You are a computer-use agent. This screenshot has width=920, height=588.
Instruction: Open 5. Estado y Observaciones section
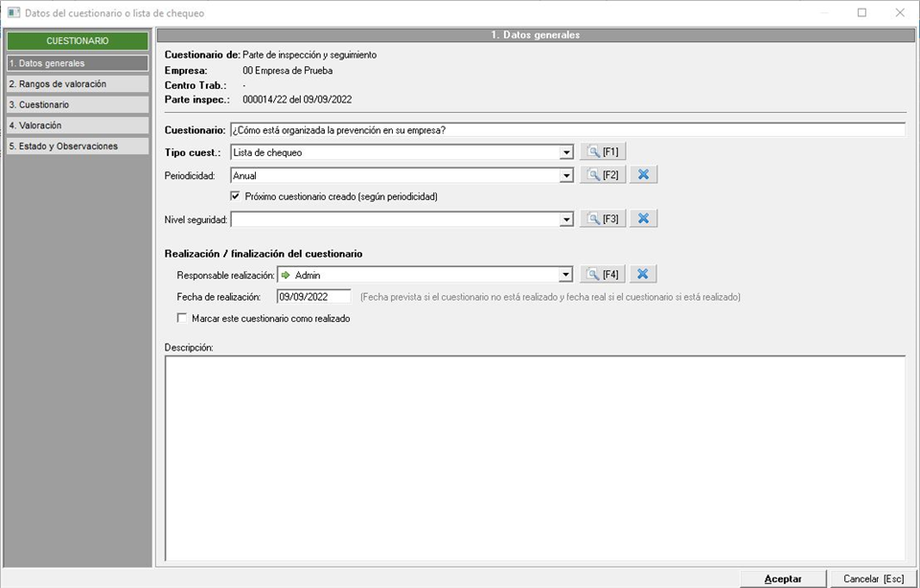tap(78, 146)
